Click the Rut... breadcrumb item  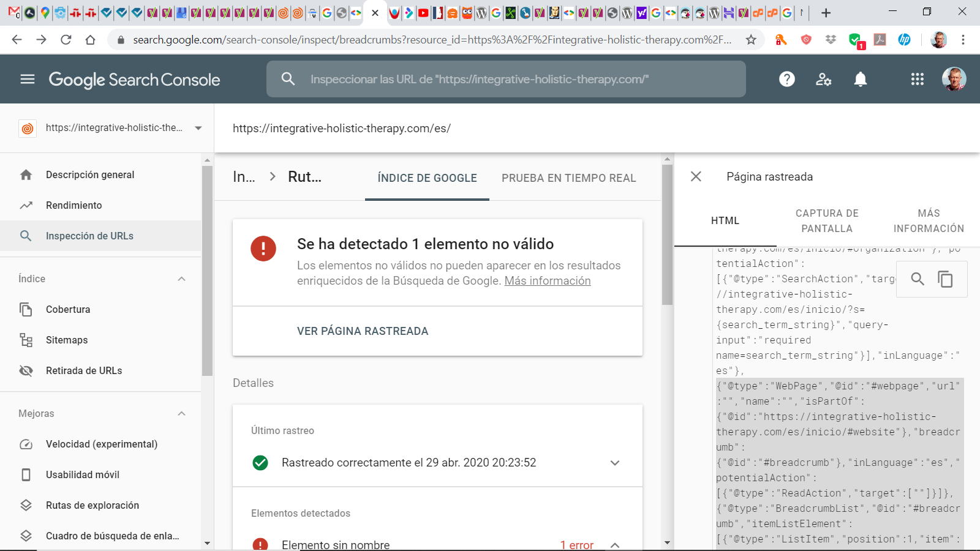[304, 177]
